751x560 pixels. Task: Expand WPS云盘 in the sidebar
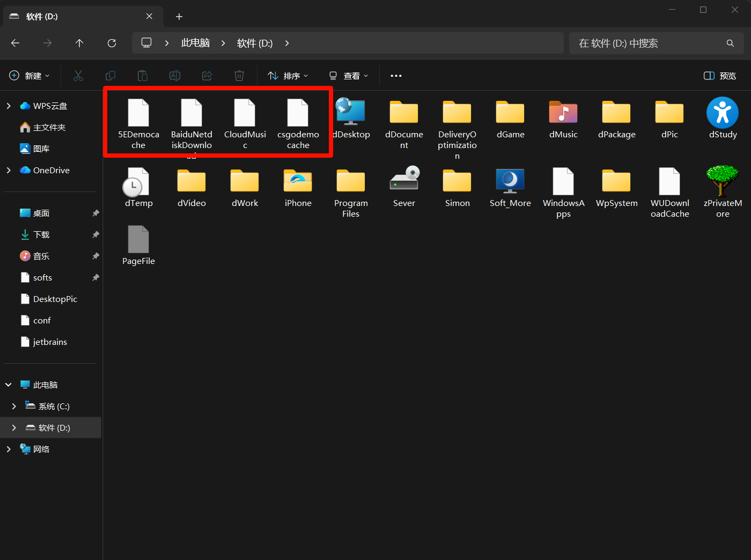coord(9,106)
